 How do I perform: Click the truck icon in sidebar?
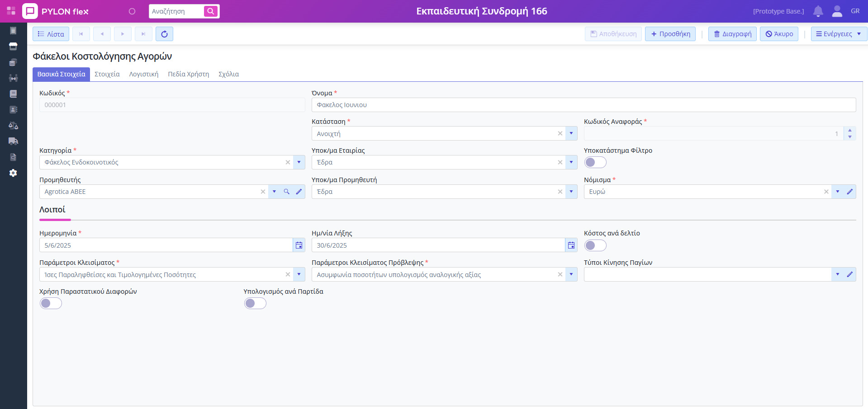[x=13, y=141]
